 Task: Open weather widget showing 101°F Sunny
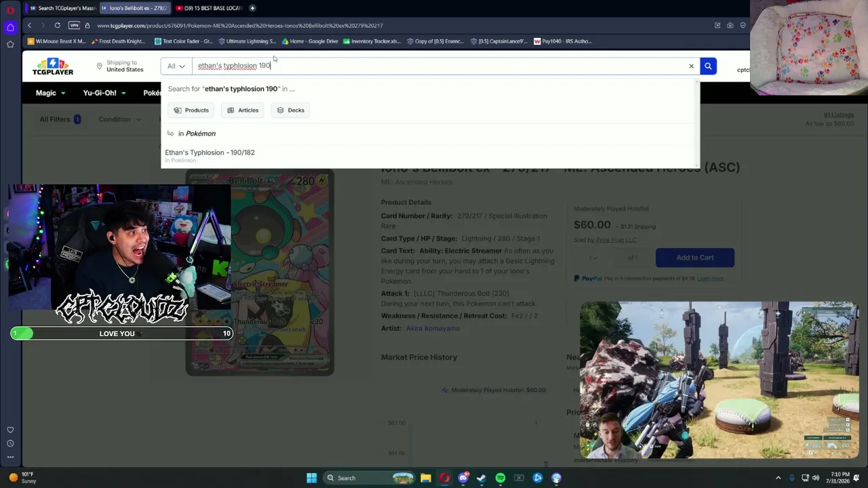tap(20, 478)
